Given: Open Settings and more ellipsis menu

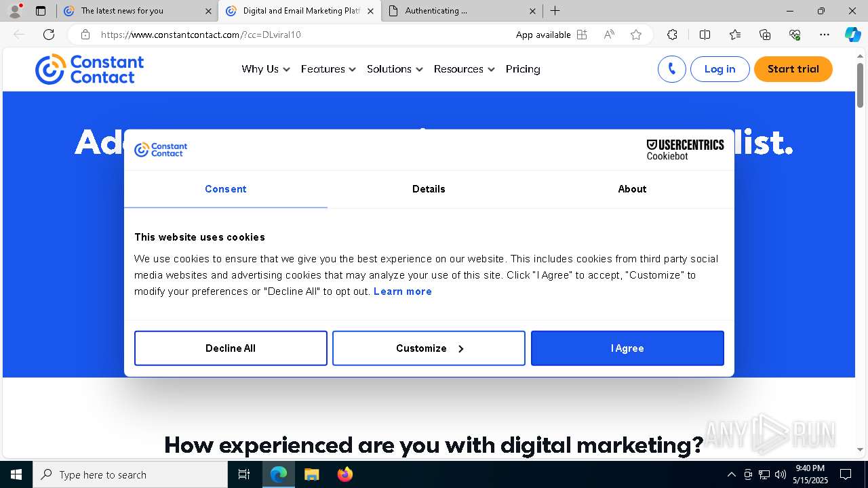Looking at the screenshot, I should (825, 35).
